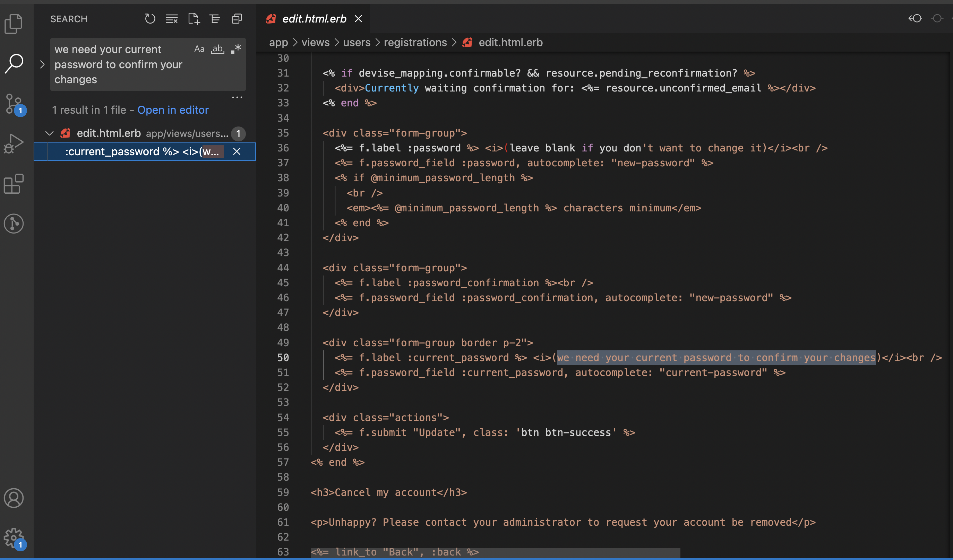The width and height of the screenshot is (953, 560).
Task: Dismiss the :current_password search match
Action: pyautogui.click(x=237, y=151)
